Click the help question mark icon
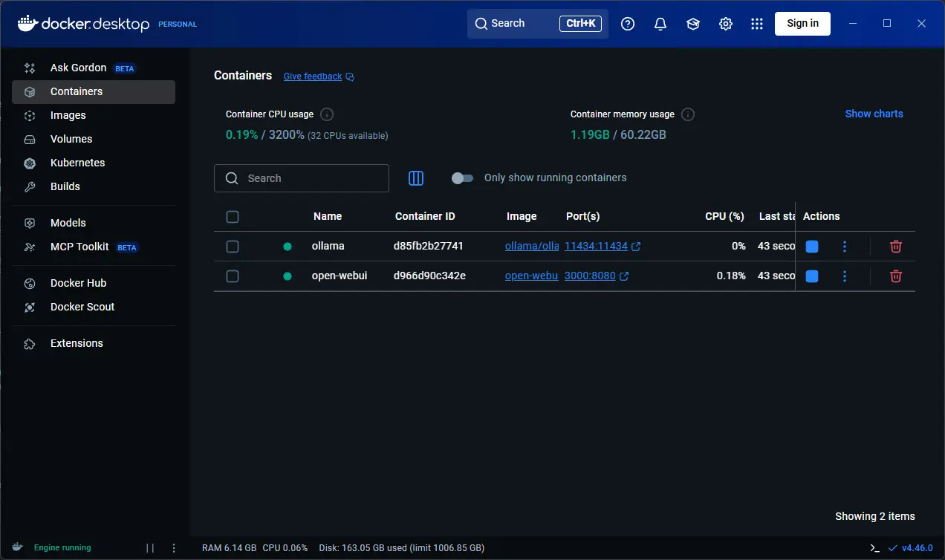Viewport: 945px width, 560px height. 628,24
